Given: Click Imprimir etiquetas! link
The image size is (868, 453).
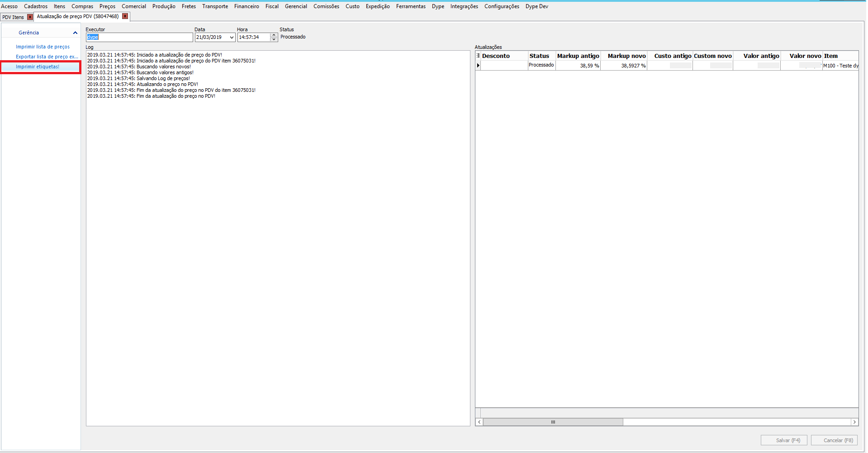Looking at the screenshot, I should (x=38, y=67).
